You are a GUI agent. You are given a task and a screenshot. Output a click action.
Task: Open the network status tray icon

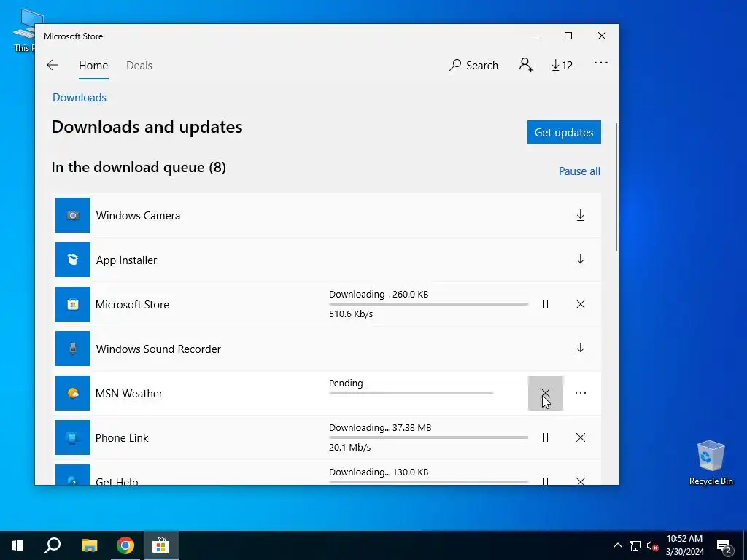635,545
